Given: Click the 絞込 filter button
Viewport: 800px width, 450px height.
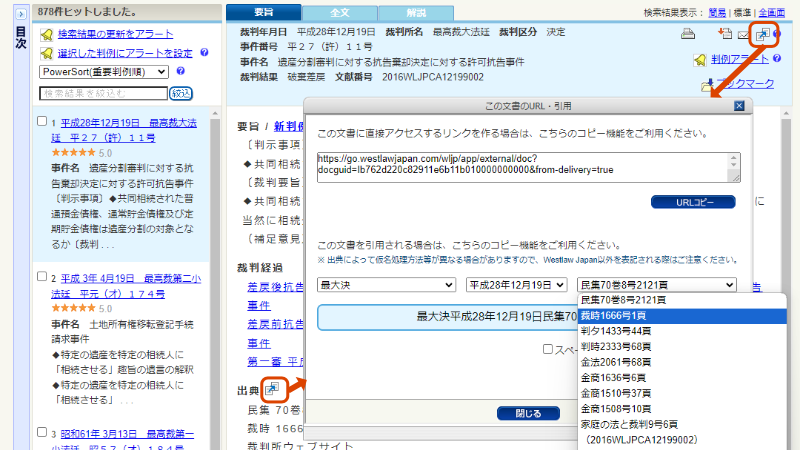Looking at the screenshot, I should [x=181, y=93].
